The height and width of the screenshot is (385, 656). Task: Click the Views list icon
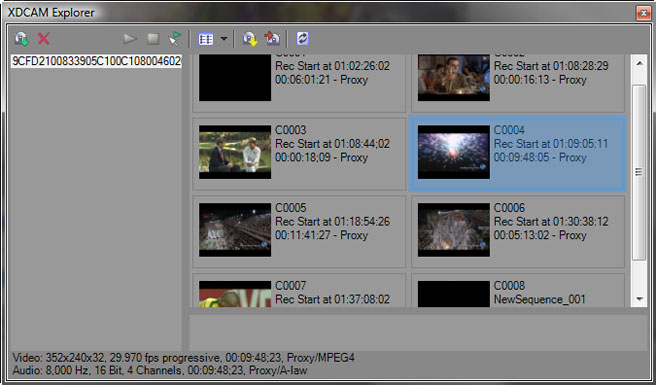(x=206, y=39)
